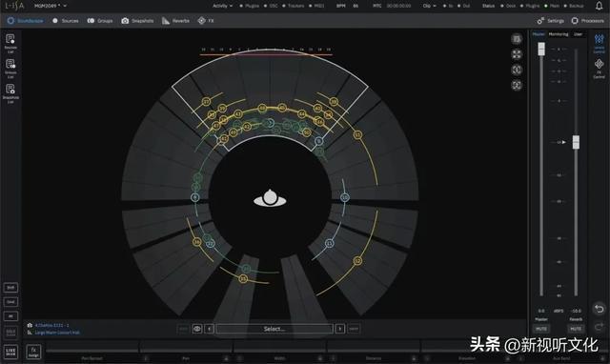Click the expand-arrows fullscreen view icon
This screenshot has height=364, width=610.
[517, 54]
